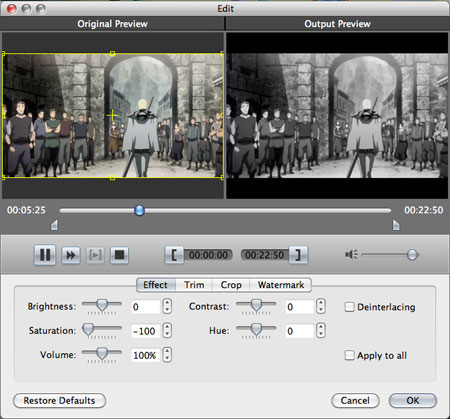Screen dimensions: 450x419
Task: Set trim start with left bracket button
Action: pyautogui.click(x=174, y=255)
